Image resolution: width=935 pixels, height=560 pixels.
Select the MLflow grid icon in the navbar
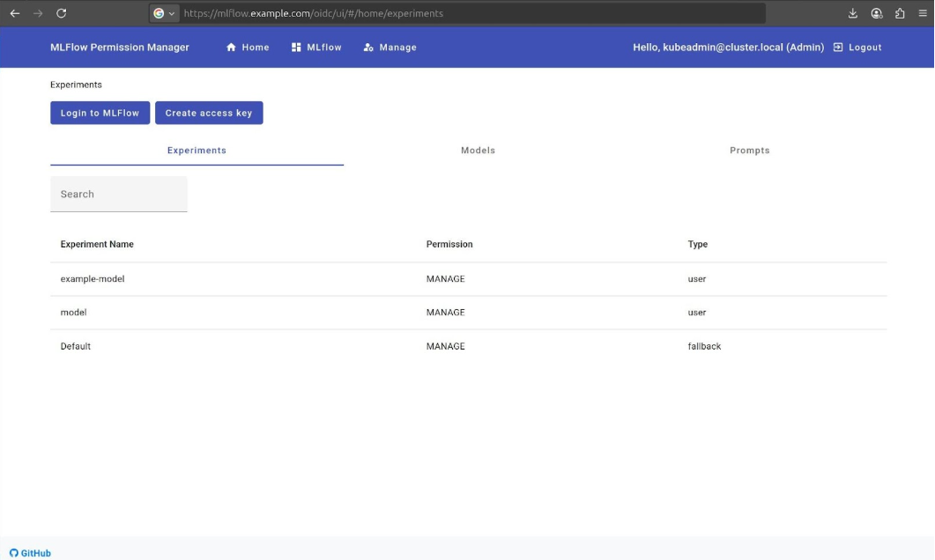coord(295,48)
